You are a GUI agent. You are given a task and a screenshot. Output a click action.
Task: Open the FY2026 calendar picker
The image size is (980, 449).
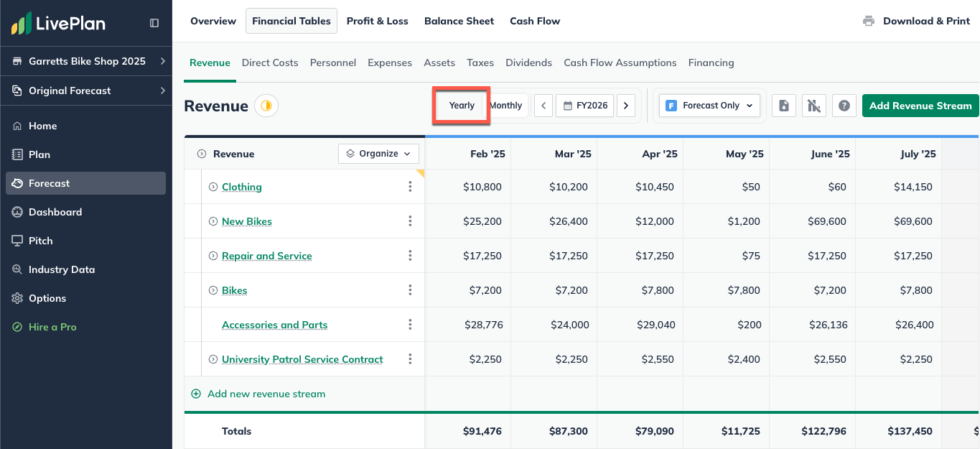[585, 106]
